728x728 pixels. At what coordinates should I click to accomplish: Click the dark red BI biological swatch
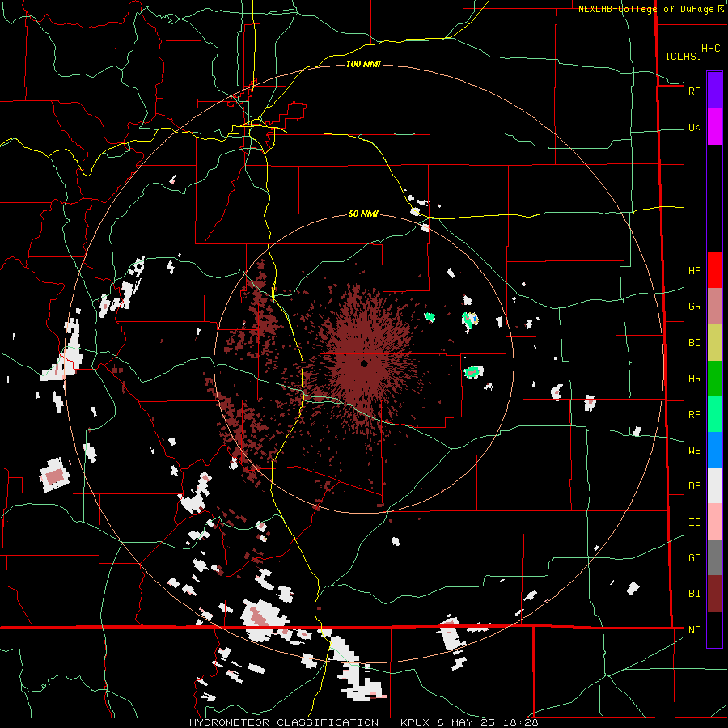pos(714,594)
